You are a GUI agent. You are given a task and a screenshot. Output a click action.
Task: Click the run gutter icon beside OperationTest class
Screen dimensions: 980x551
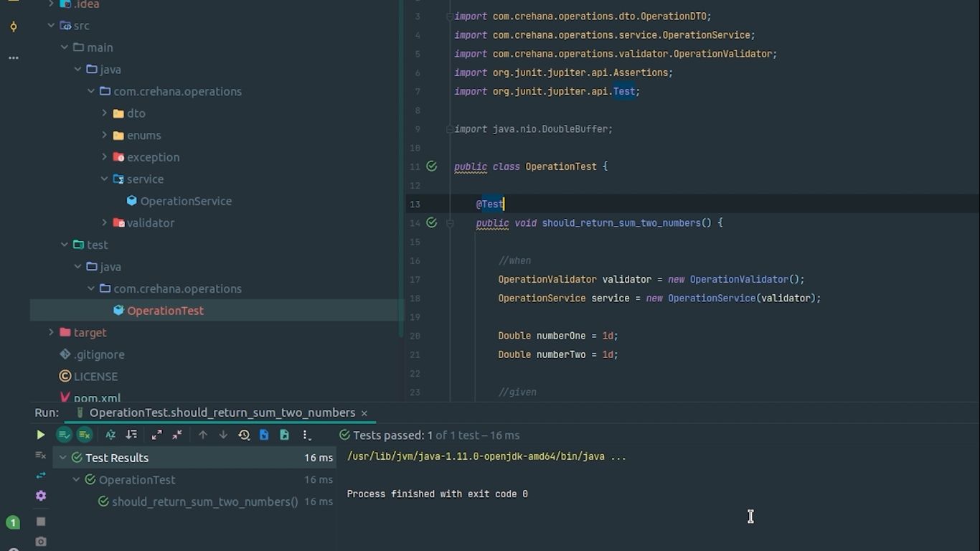point(431,166)
